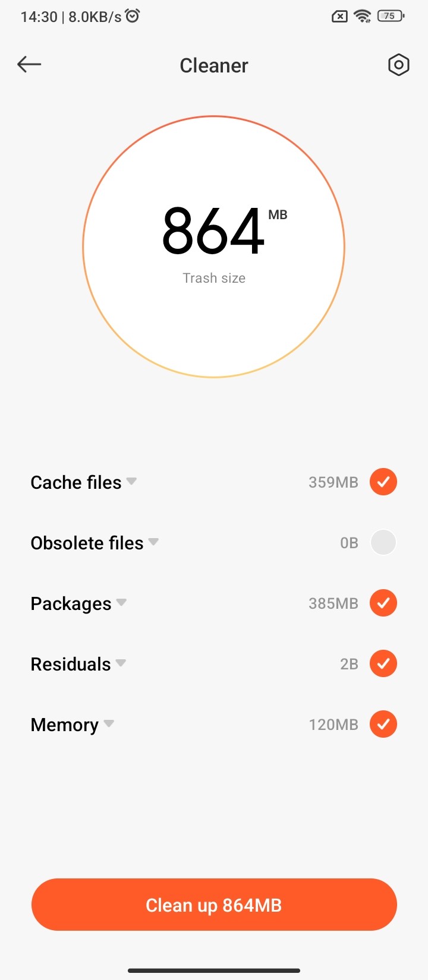Expand the Cache files arrow

(x=131, y=481)
